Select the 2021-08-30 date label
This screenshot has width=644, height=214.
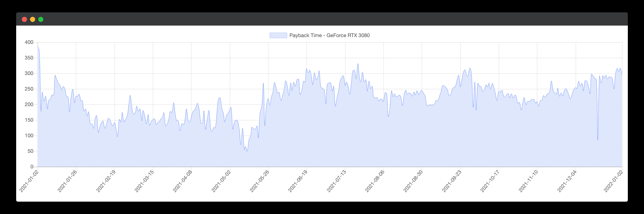413,181
